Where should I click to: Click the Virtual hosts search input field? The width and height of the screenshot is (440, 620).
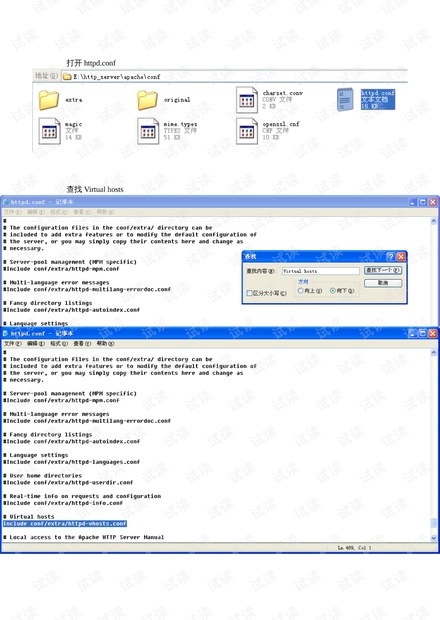[321, 271]
